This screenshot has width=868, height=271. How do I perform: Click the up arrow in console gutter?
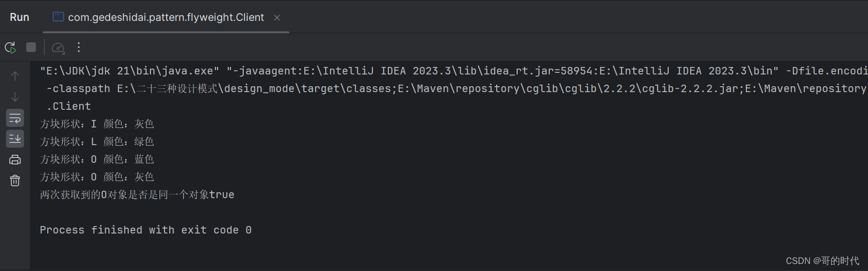coord(15,76)
